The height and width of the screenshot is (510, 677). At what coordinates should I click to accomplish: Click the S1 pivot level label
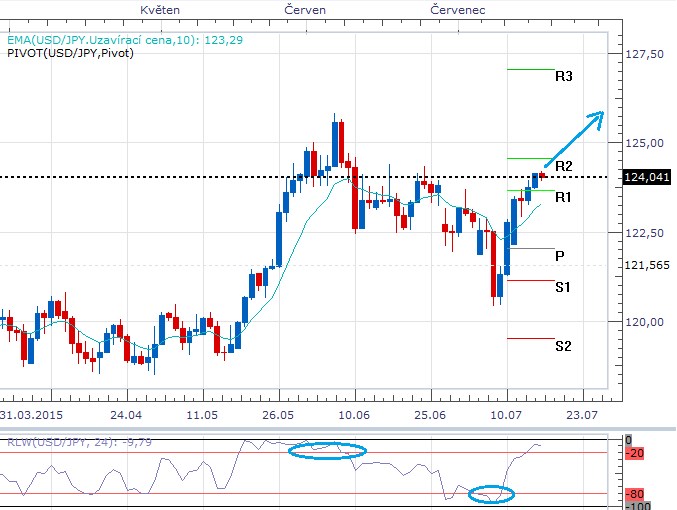click(563, 287)
